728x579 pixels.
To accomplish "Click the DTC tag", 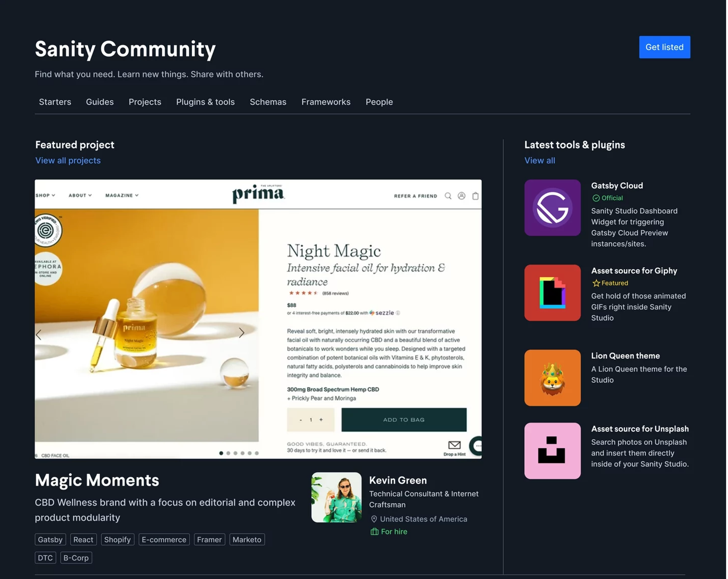I will coord(45,558).
